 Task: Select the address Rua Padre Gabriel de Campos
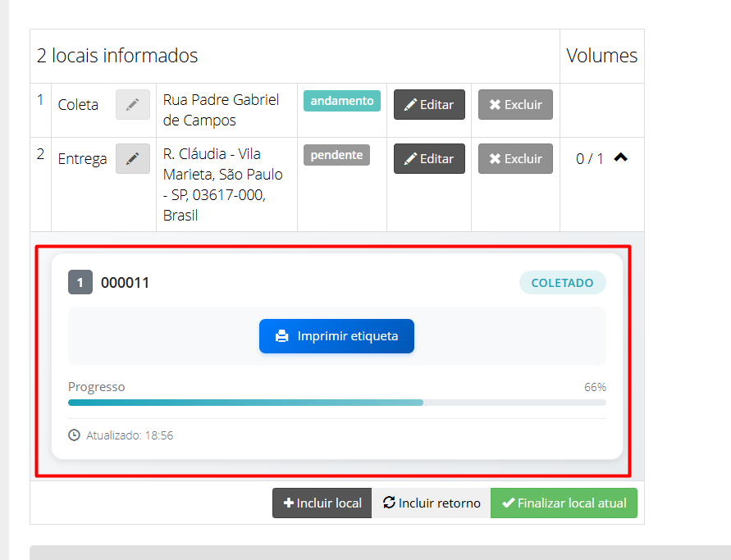coord(221,110)
